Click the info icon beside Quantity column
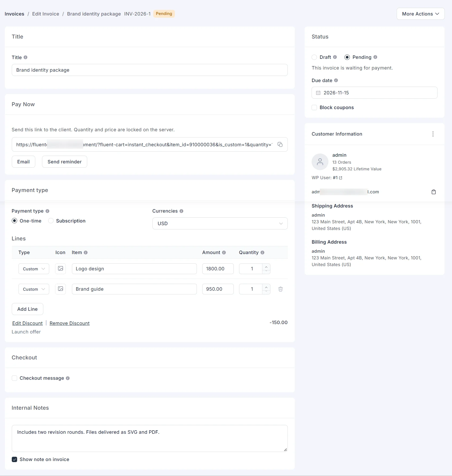 tap(262, 252)
